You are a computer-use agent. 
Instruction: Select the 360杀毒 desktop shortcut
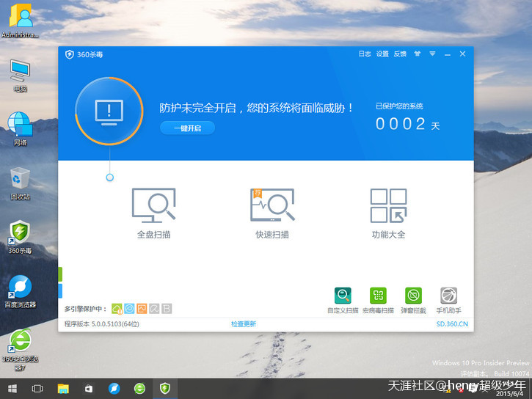20,237
